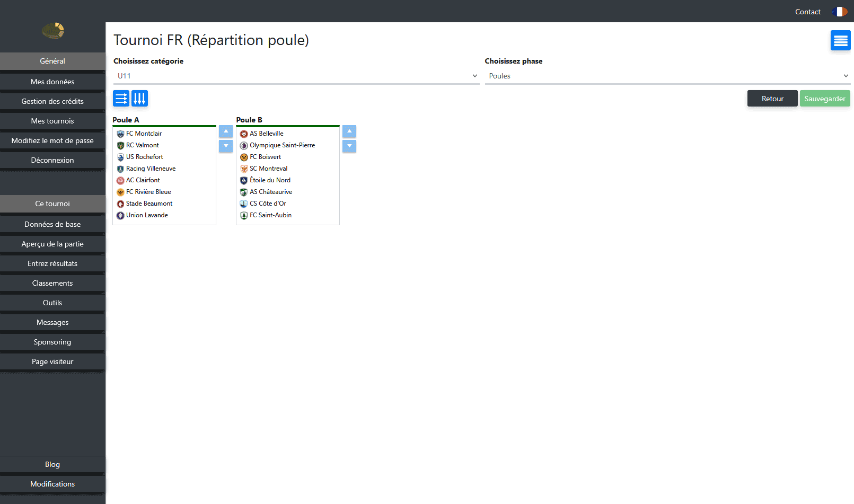854x504 pixels.
Task: Click AS Belleville team crest icon
Action: 244,134
